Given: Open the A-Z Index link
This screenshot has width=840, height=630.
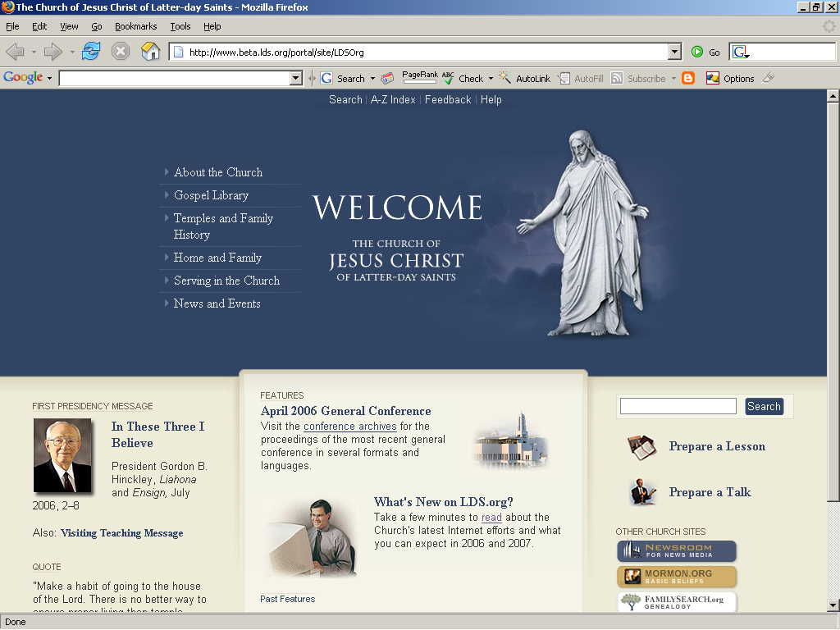Looking at the screenshot, I should click(x=393, y=99).
